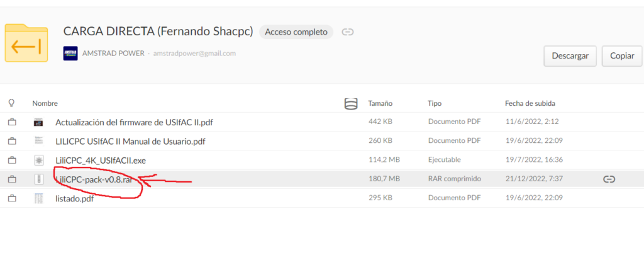This screenshot has width=644, height=265.
Task: Click the AMSTRAD POWER avatar logo
Action: (x=70, y=54)
